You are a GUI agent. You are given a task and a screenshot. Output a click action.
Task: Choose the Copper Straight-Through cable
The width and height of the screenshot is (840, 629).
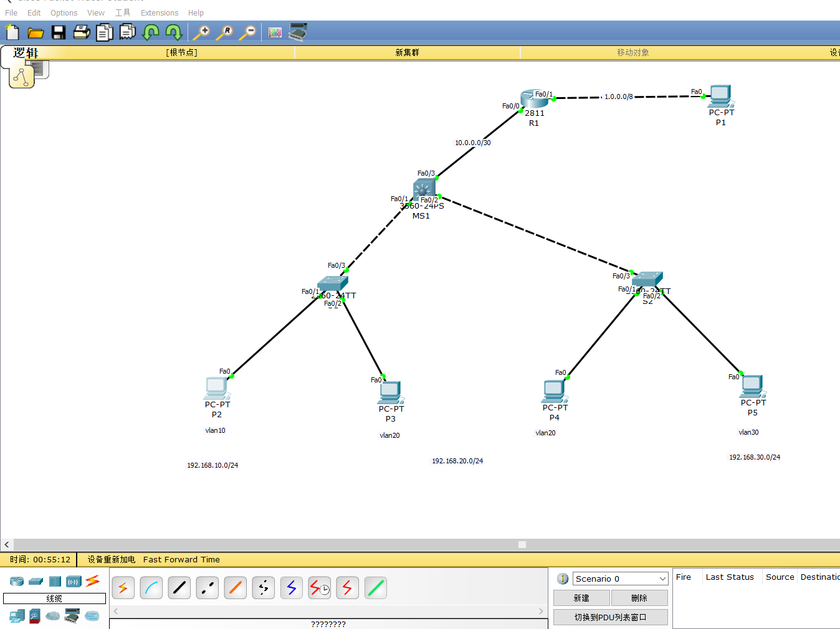click(179, 588)
